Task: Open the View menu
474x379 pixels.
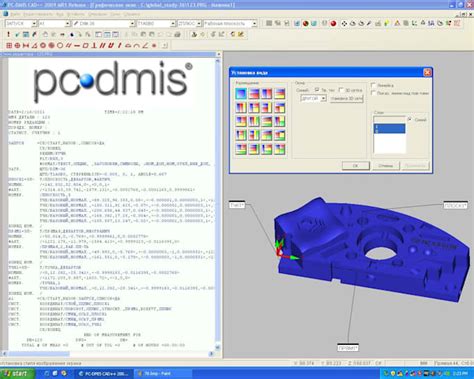Action: [60, 14]
